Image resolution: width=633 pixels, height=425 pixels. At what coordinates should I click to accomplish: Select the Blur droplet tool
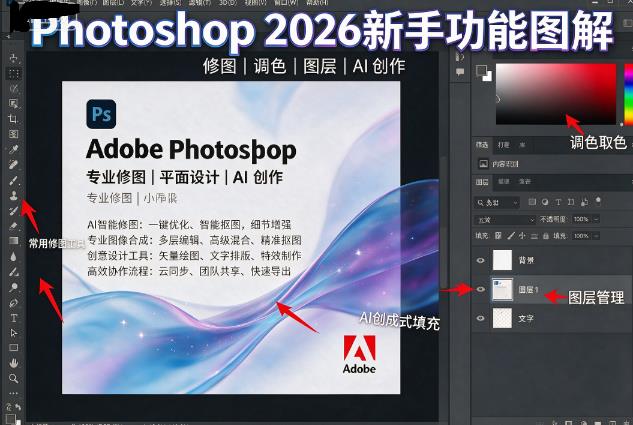click(14, 256)
